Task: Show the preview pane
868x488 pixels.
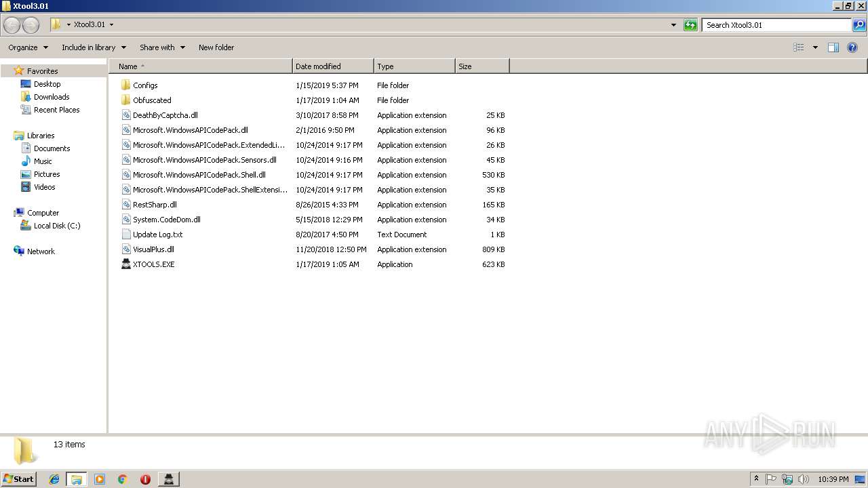Action: [x=833, y=47]
